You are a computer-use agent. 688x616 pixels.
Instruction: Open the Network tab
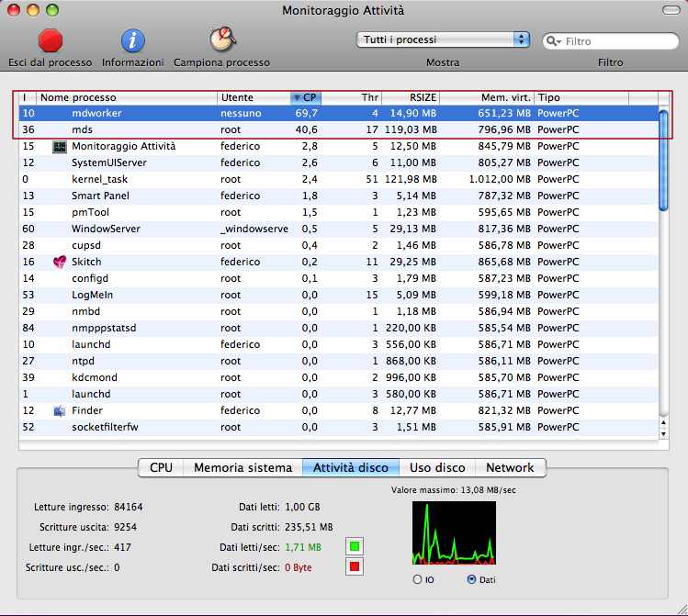[x=511, y=468]
